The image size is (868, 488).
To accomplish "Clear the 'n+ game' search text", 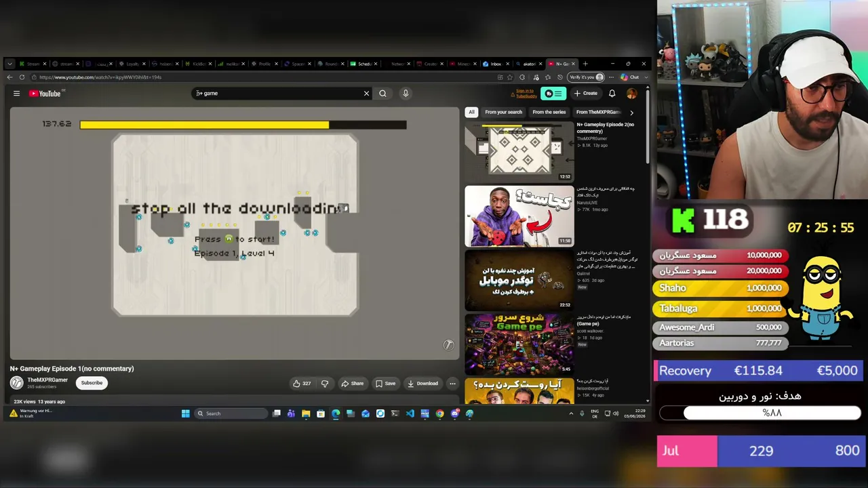I will coord(366,94).
